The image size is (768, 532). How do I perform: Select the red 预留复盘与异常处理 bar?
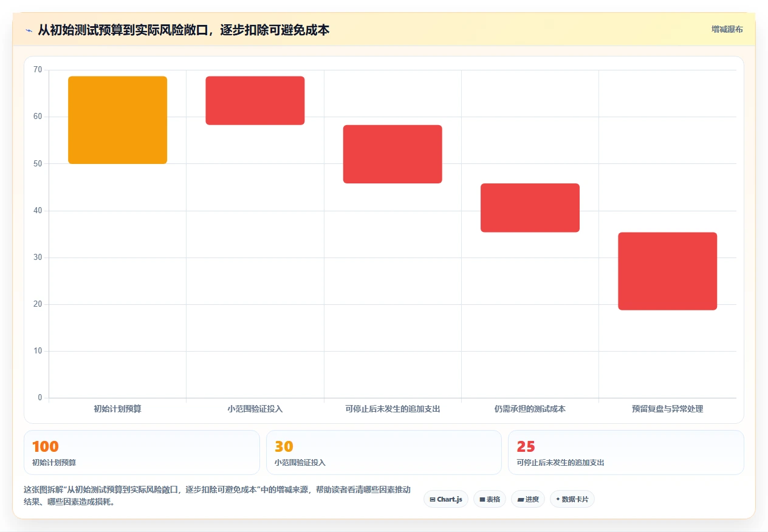[668, 271]
